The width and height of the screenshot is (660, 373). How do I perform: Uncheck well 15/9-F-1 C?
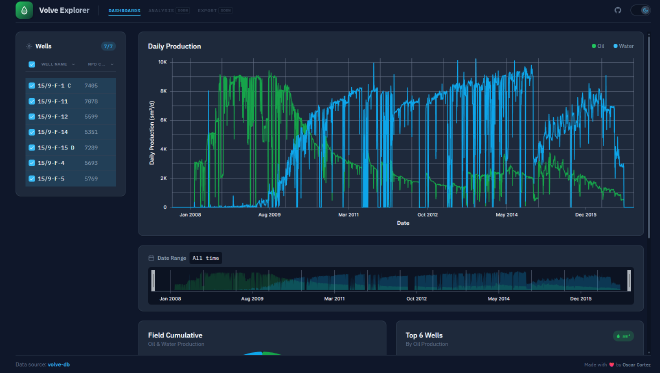coord(32,85)
